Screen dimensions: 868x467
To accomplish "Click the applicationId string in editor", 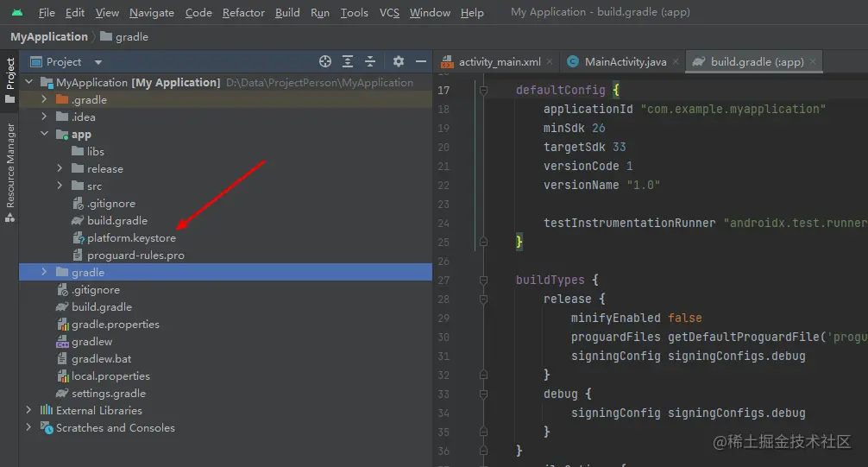I will click(733, 109).
